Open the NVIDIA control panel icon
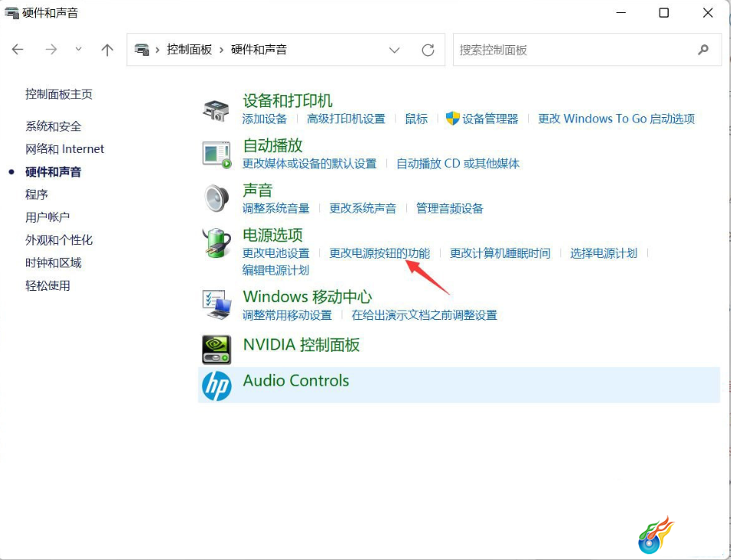 point(217,350)
